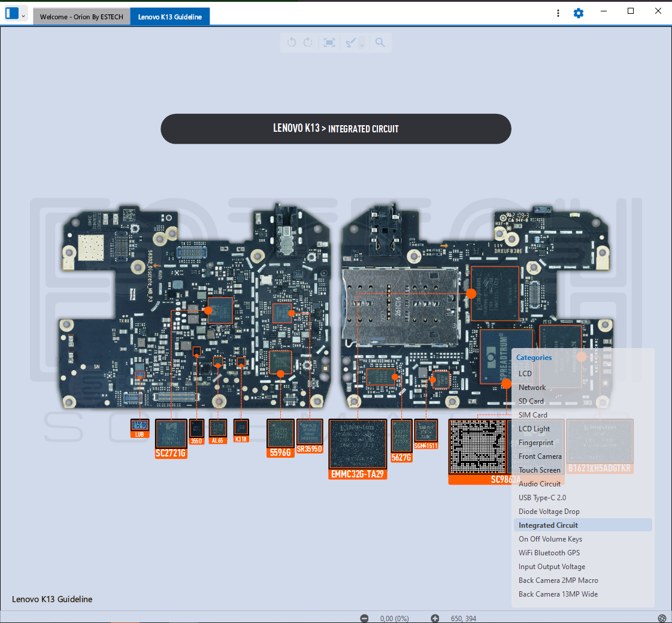Click the K318 chip thumbnail
This screenshot has width=672, height=623.
pos(241,431)
